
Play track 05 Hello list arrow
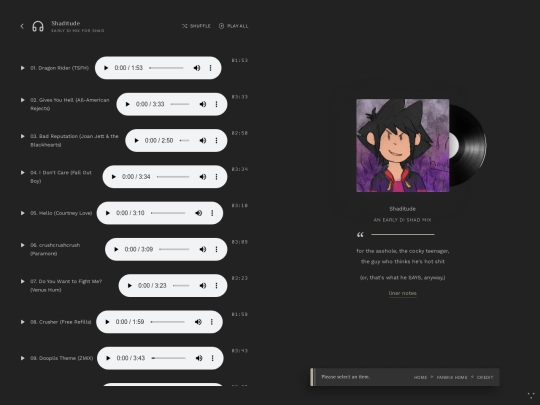(x=22, y=213)
